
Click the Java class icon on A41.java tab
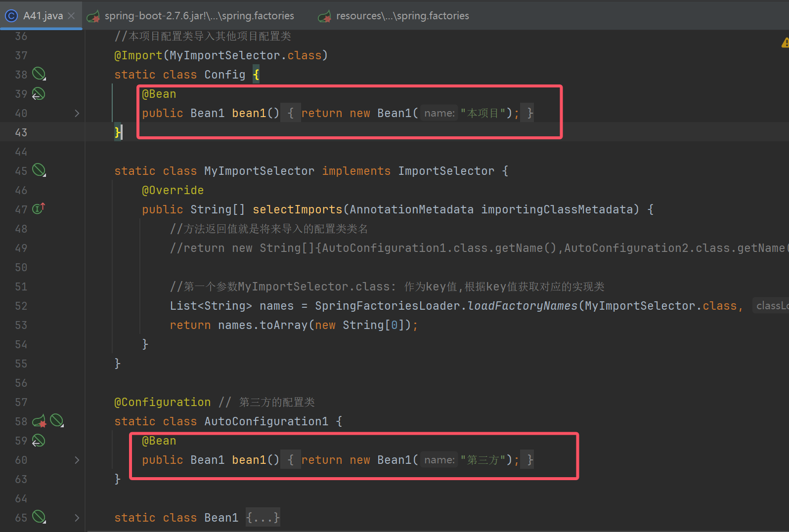click(11, 16)
